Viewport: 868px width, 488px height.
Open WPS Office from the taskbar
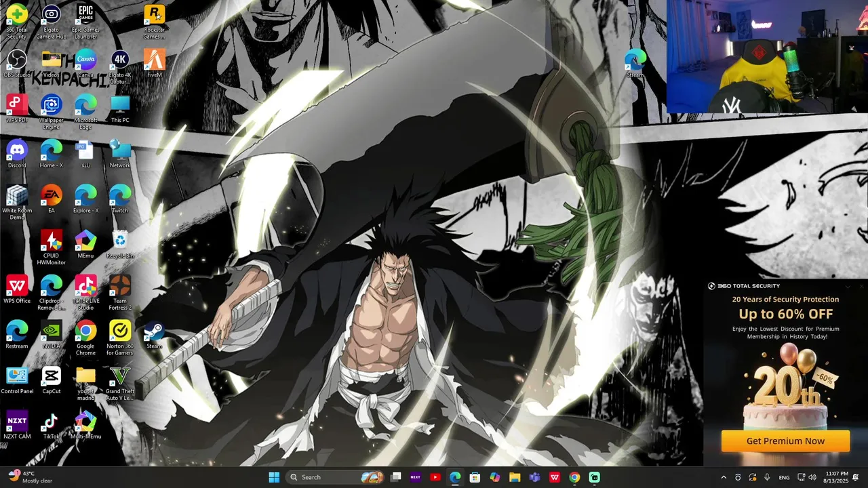(554, 477)
